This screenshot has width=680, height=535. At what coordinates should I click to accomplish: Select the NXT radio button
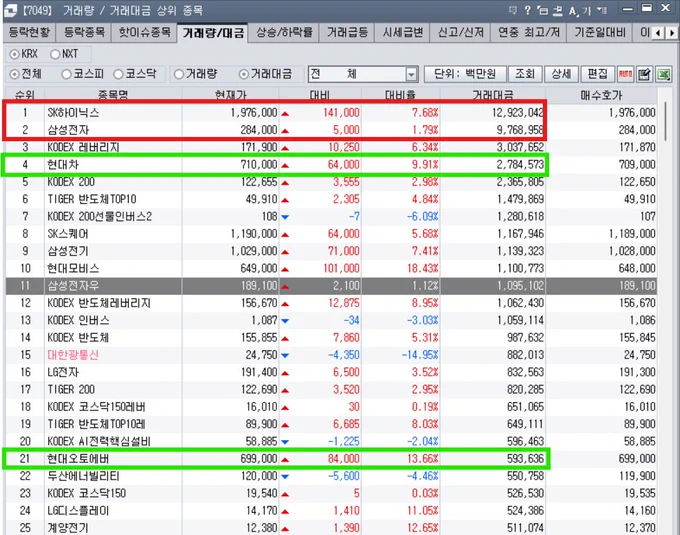(55, 54)
